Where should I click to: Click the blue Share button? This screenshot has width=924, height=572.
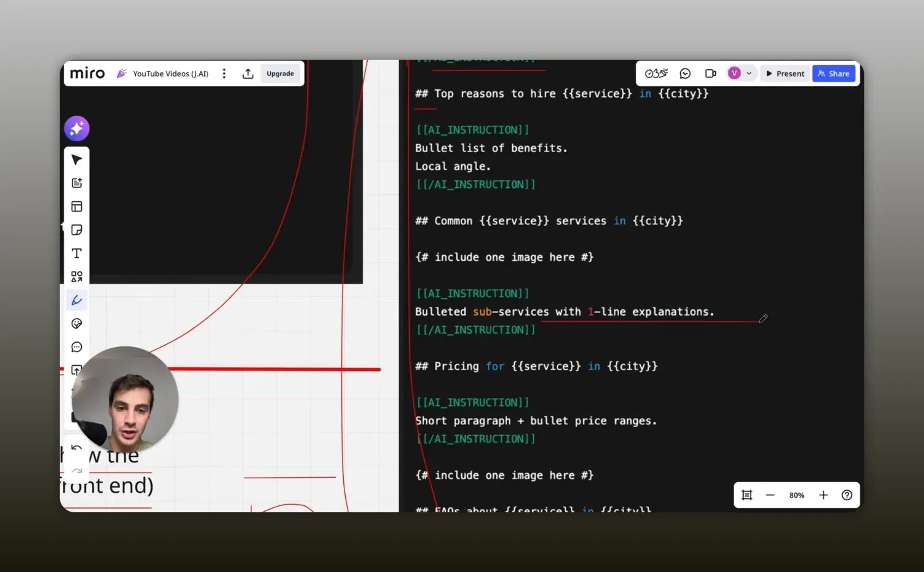pos(833,74)
